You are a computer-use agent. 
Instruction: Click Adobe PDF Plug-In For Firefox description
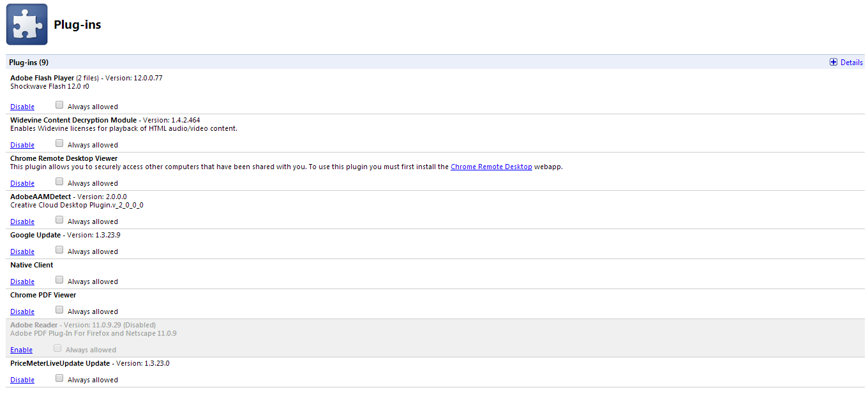(x=93, y=333)
